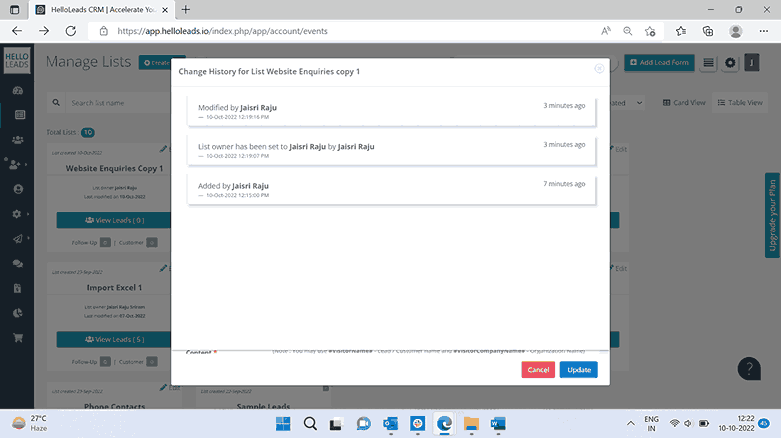Click the help question mark bubble
The width and height of the screenshot is (781, 438).
[749, 369]
